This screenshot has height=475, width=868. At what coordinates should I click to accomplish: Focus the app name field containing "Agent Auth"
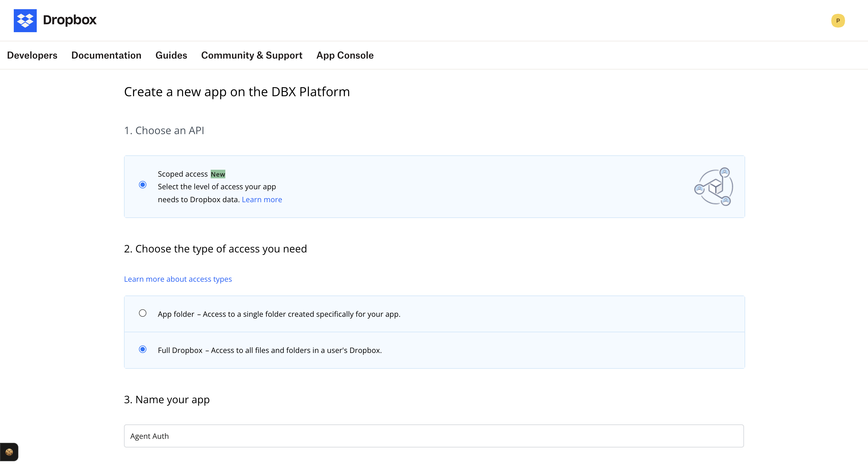[x=434, y=436]
